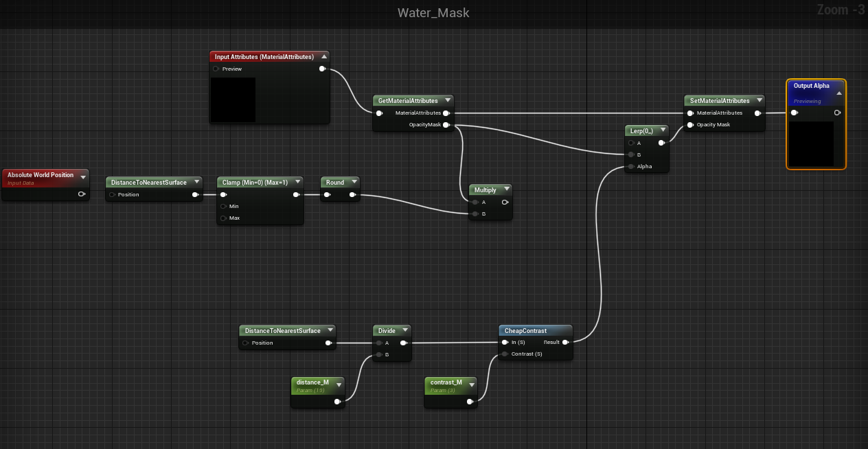Click the Preview input pin on Input Attributes
This screenshot has height=449, width=868.
click(x=216, y=69)
